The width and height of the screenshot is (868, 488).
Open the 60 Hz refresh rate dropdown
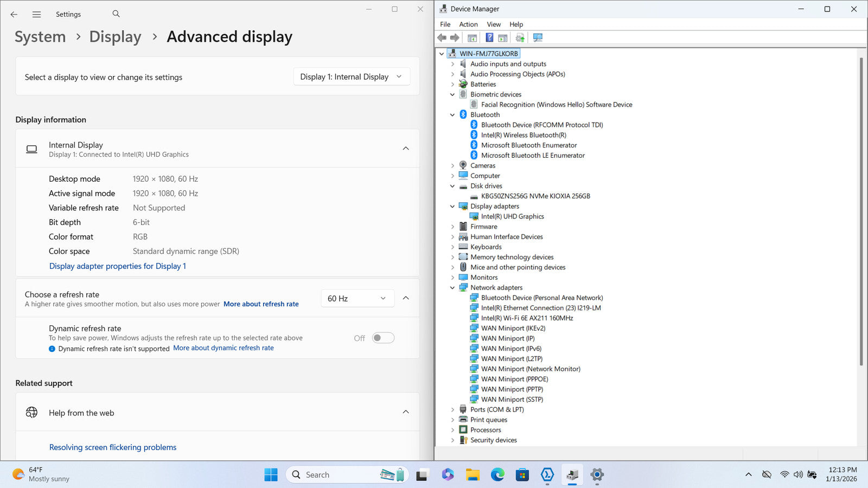point(356,298)
